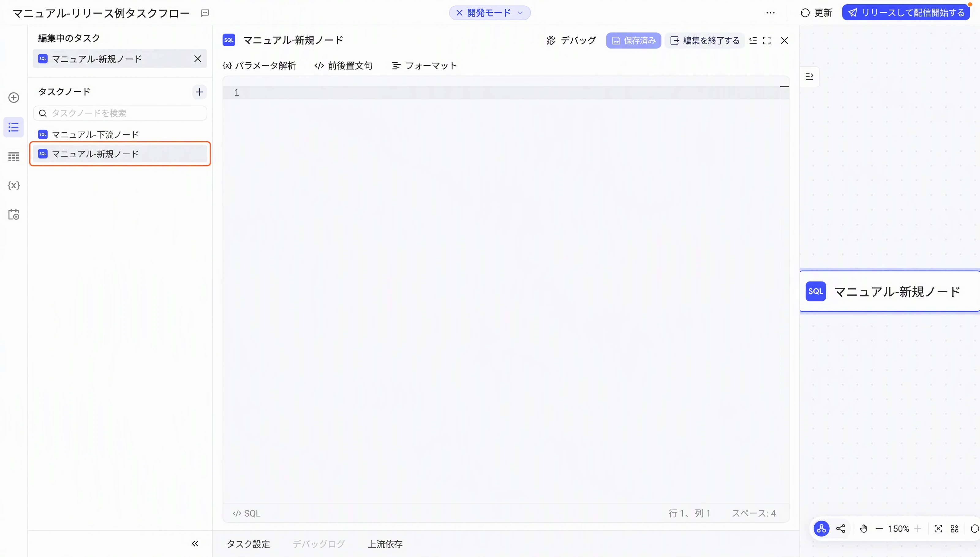Click the 保存済み button
The image size is (980, 557).
click(x=633, y=40)
